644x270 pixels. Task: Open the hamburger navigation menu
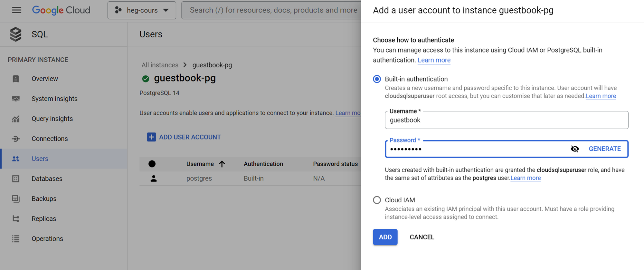tap(16, 10)
